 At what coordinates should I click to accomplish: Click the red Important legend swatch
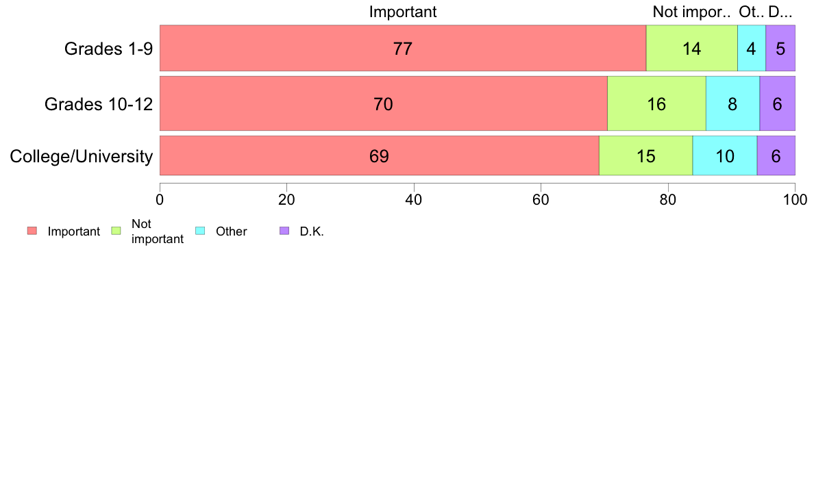tap(32, 231)
